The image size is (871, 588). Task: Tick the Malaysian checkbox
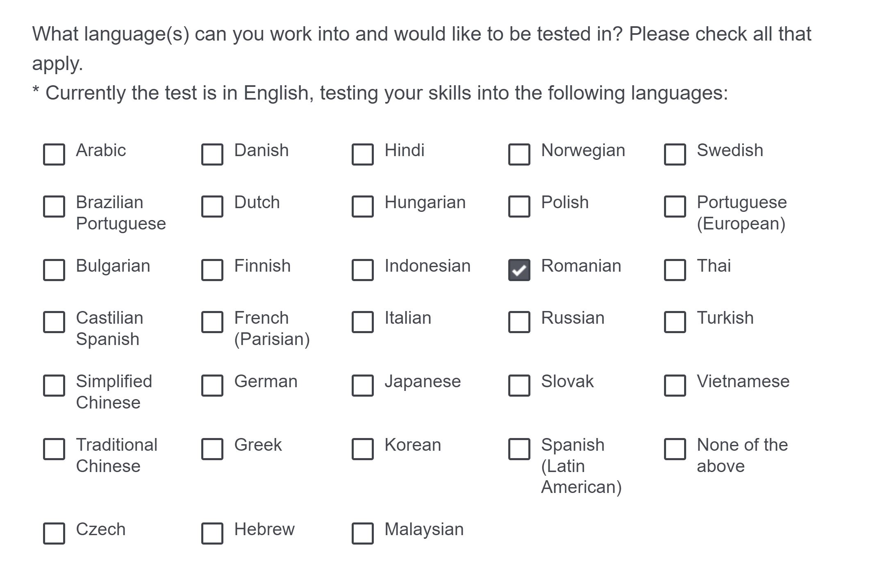[363, 533]
